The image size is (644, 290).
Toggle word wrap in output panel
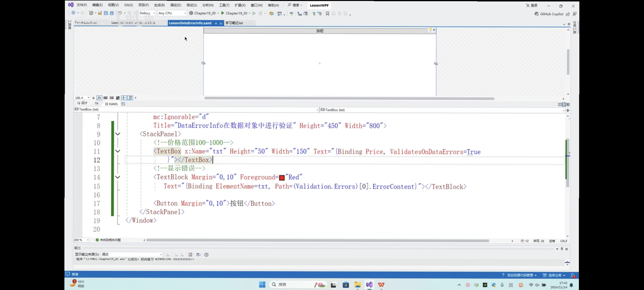click(198, 255)
